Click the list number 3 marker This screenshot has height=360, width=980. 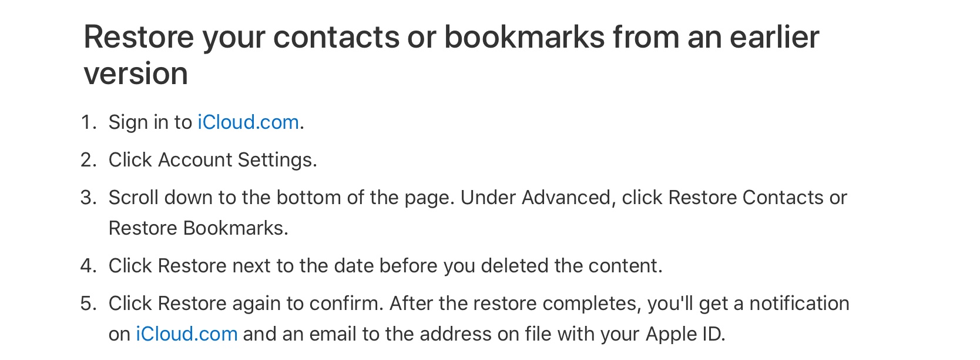pos(89,198)
